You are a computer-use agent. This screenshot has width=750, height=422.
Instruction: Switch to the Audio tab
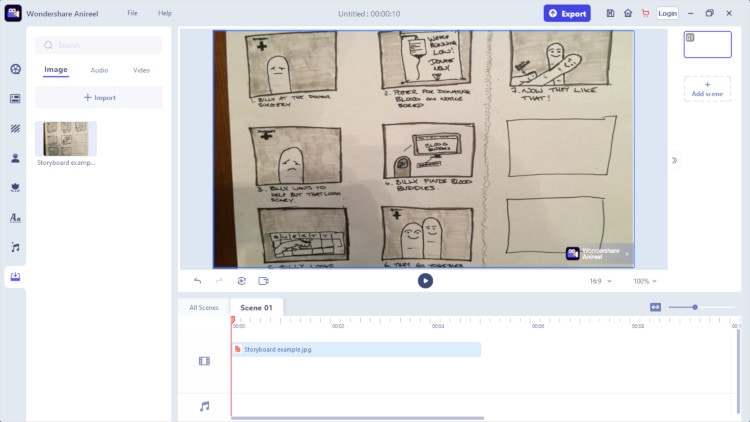pyautogui.click(x=99, y=70)
